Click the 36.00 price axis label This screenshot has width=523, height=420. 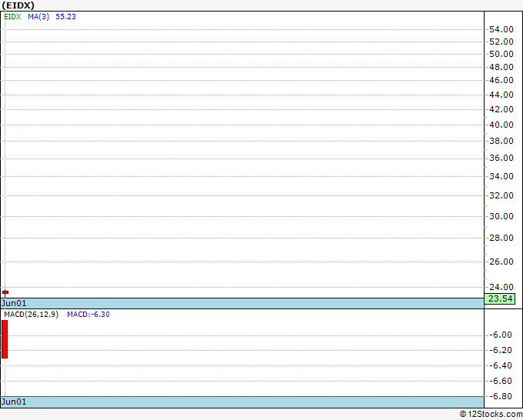point(501,158)
